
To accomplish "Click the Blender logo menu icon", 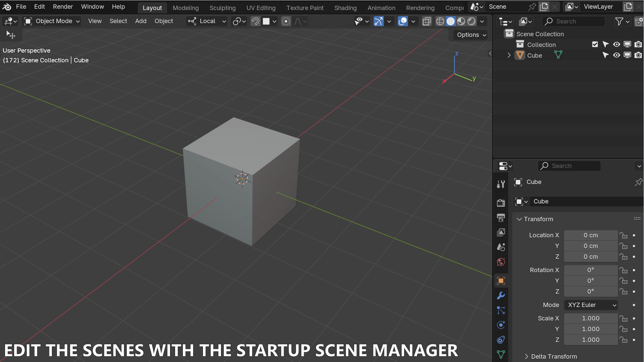I will (x=7, y=7).
